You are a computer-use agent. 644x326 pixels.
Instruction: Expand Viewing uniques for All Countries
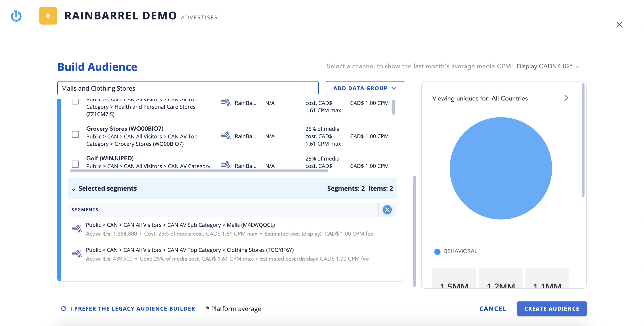pos(566,98)
